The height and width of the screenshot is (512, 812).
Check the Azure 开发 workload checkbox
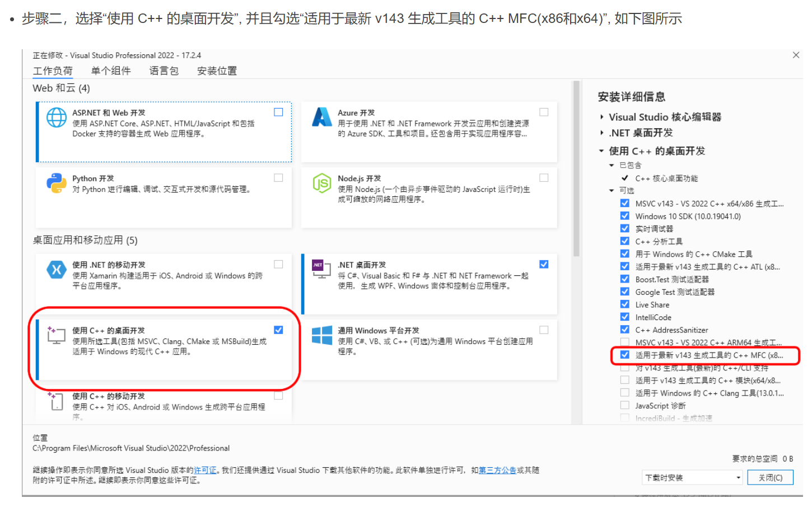click(544, 112)
